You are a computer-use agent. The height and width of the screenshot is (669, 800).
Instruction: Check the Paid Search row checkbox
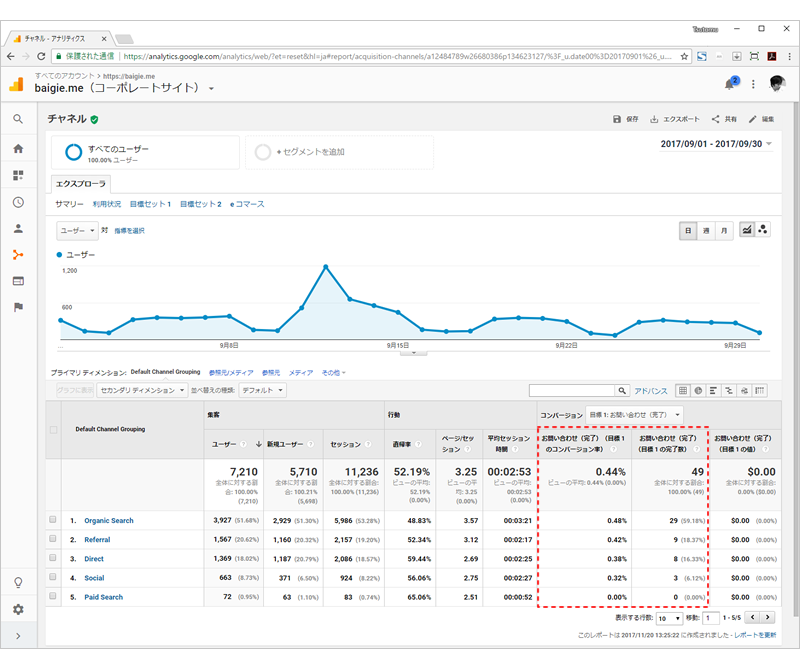pyautogui.click(x=53, y=596)
